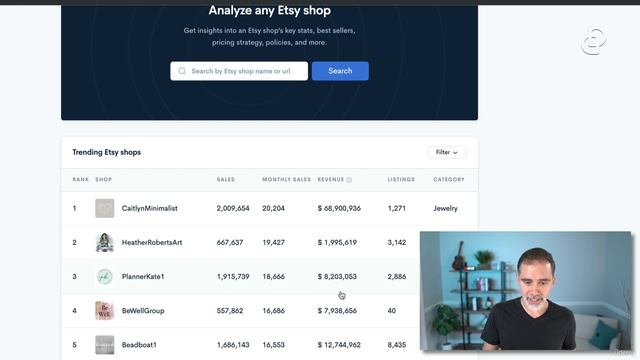Open PlannerKate1 shop link

[x=143, y=277]
